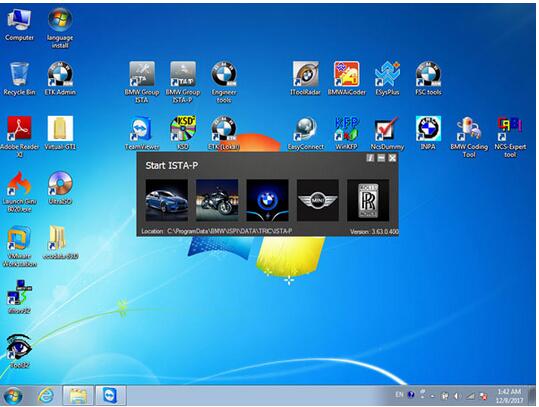Viewport: 539px width, 407px height.
Task: Click the EN language indicator
Action: (399, 395)
